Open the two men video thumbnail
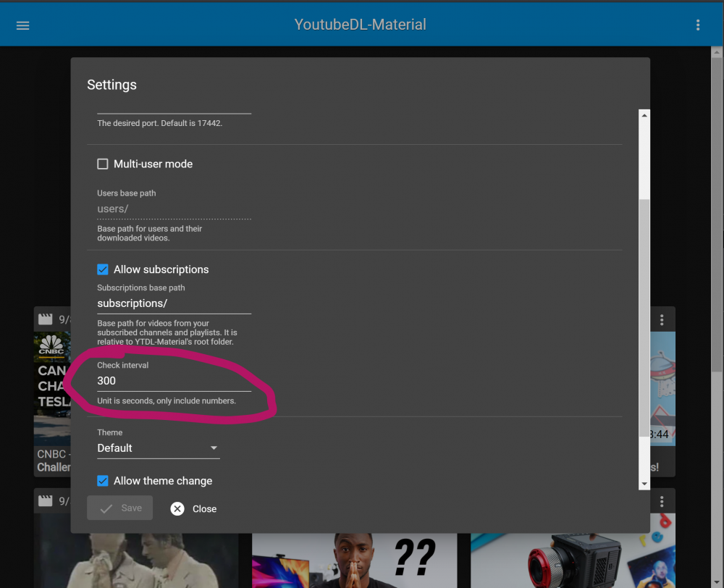 (x=136, y=560)
